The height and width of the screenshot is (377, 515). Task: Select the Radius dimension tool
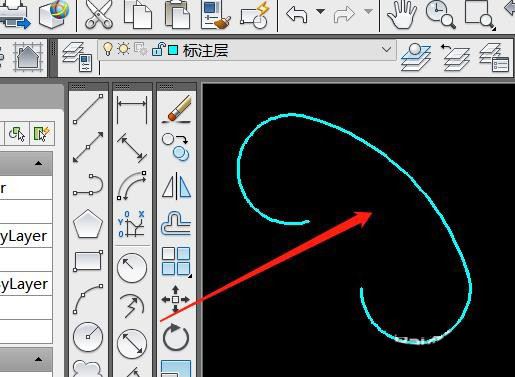click(x=132, y=268)
